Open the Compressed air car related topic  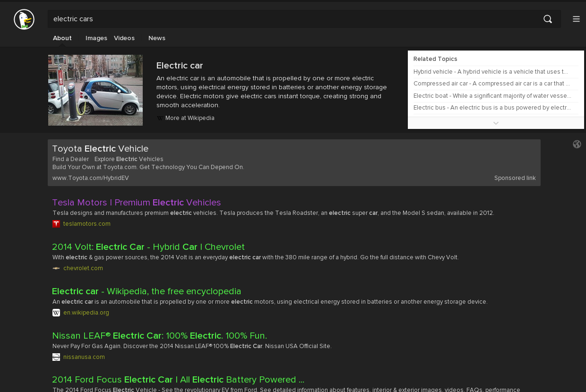point(491,84)
